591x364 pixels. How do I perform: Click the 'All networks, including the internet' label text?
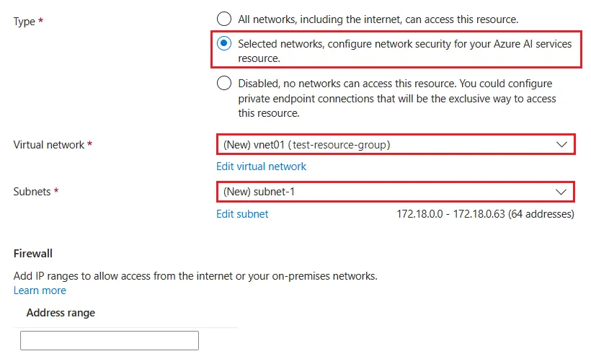coord(378,19)
